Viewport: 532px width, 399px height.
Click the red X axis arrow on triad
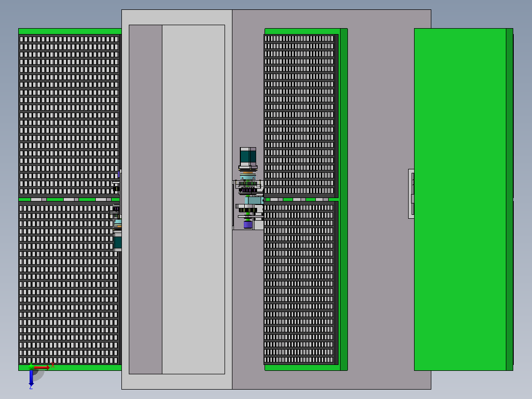tap(42, 367)
